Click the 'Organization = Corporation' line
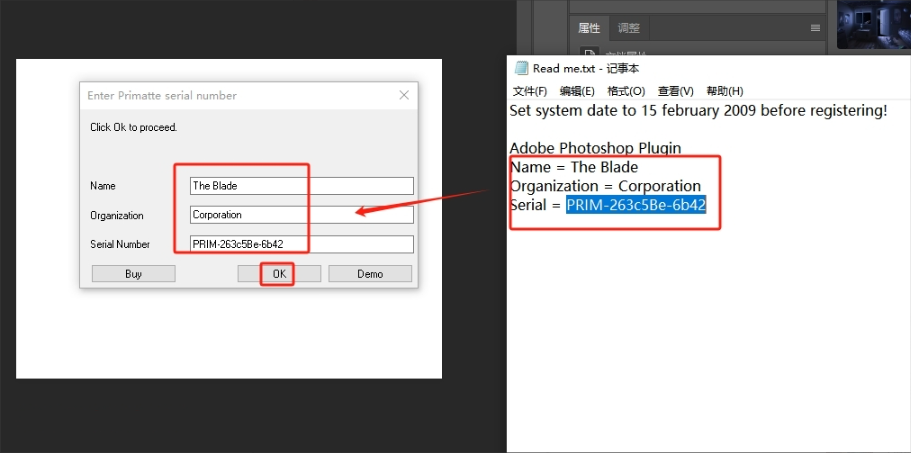Image resolution: width=911 pixels, height=453 pixels. click(x=605, y=186)
